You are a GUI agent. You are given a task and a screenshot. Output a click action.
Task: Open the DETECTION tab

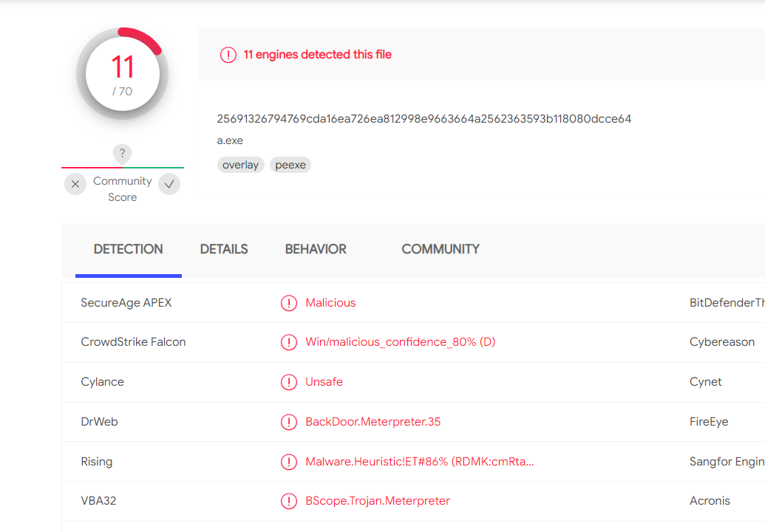tap(129, 249)
